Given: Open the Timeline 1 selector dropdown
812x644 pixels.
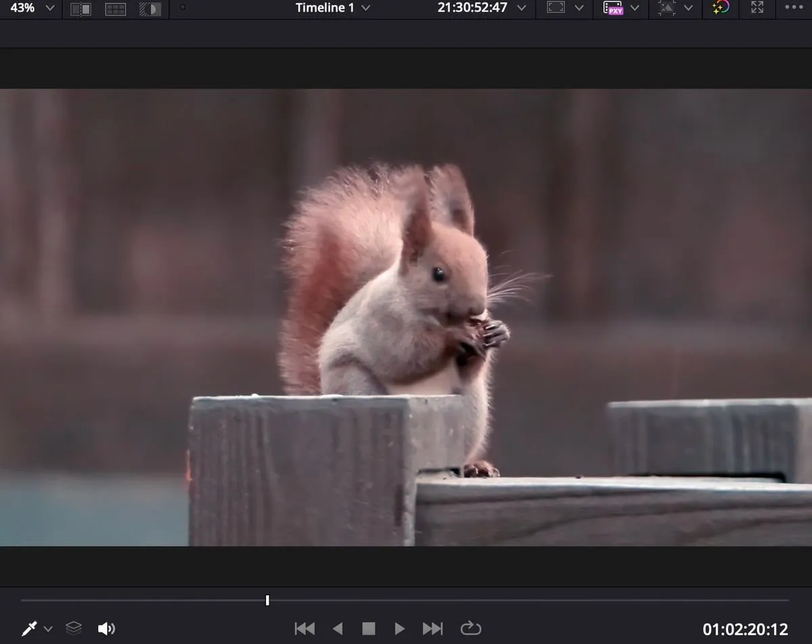Looking at the screenshot, I should click(366, 8).
